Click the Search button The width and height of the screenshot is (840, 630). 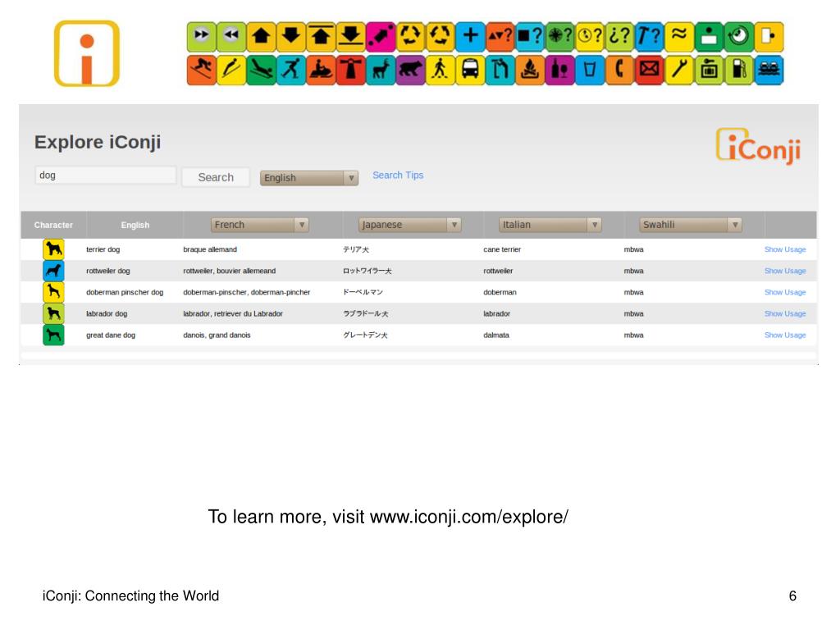click(x=216, y=177)
